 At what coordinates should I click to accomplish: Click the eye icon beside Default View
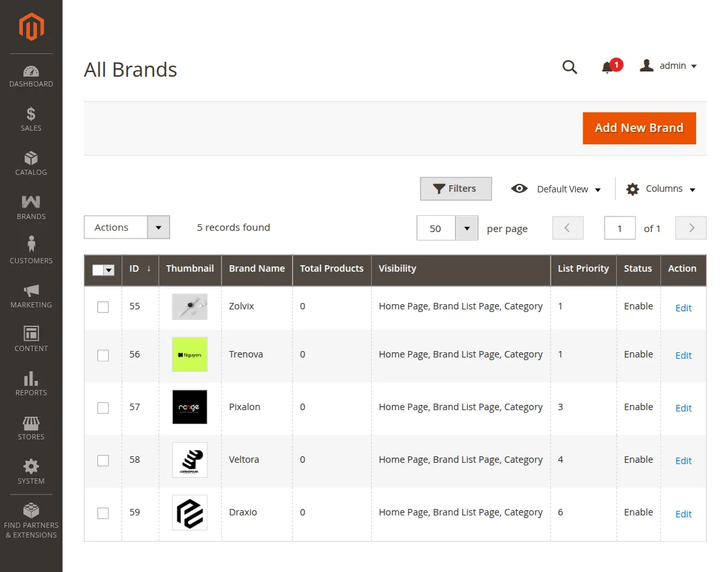[519, 188]
